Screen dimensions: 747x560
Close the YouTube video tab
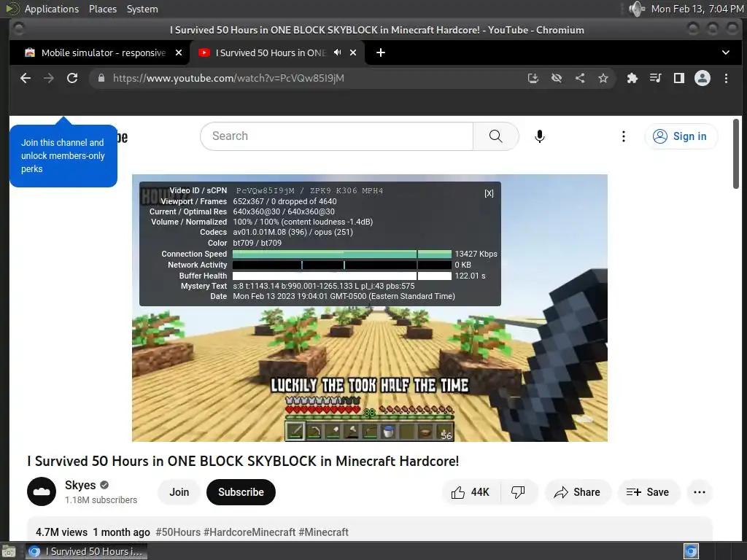(x=353, y=52)
